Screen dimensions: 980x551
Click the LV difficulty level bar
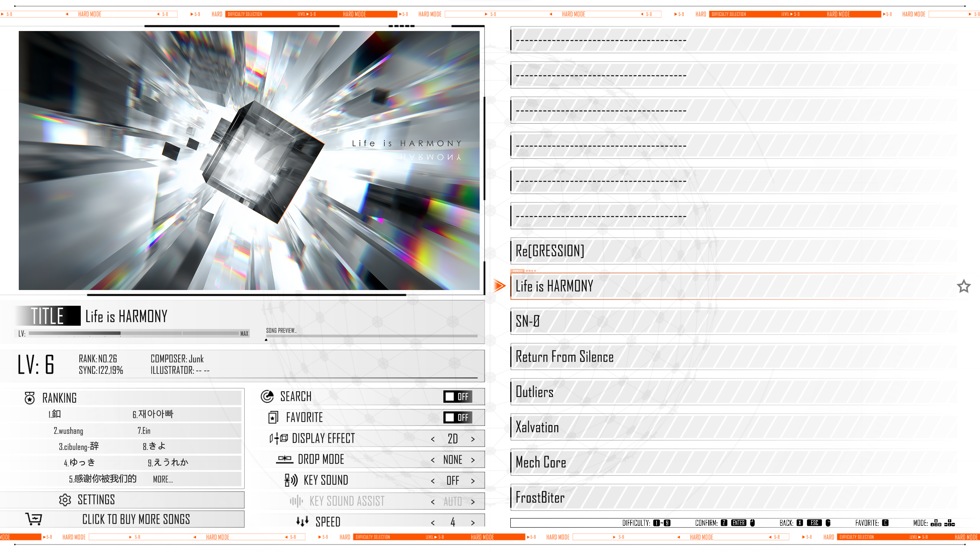[134, 333]
